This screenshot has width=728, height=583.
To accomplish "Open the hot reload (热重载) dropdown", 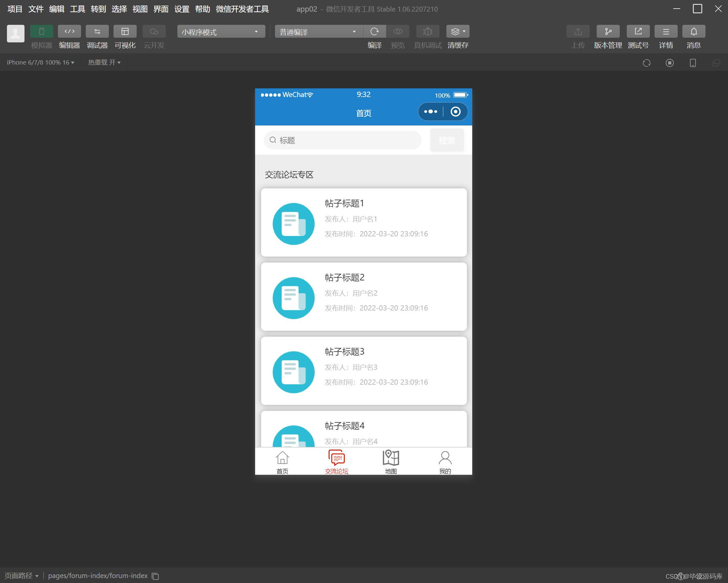I will point(104,63).
